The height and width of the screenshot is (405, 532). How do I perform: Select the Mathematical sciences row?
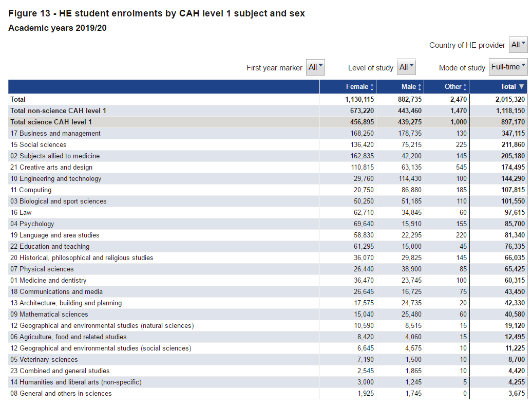[x=49, y=314]
